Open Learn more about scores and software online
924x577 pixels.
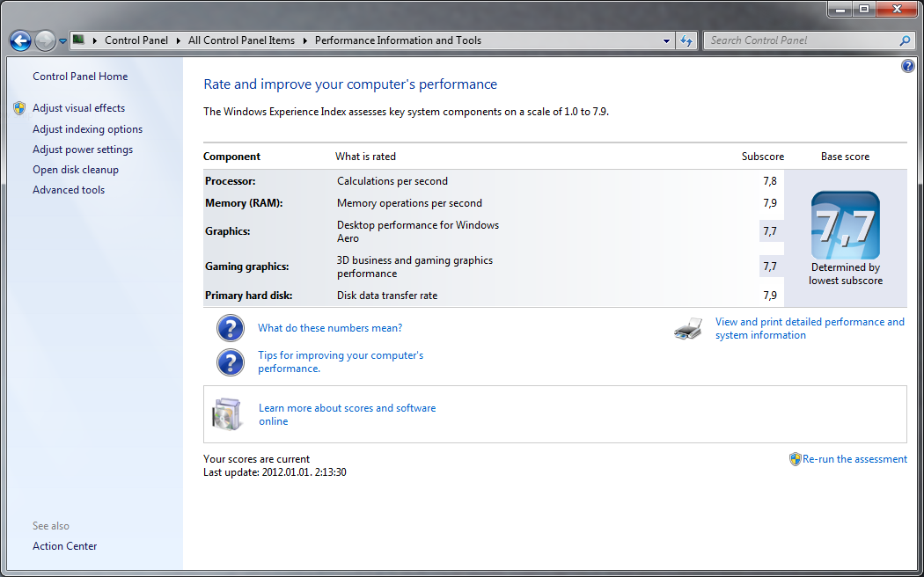pyautogui.click(x=347, y=414)
